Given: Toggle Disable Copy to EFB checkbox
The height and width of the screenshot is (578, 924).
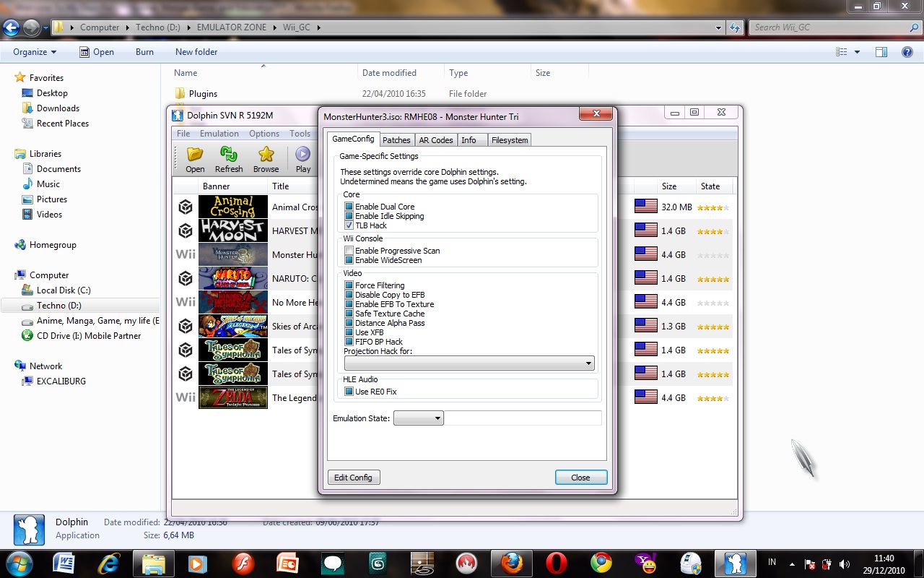Looking at the screenshot, I should (349, 295).
